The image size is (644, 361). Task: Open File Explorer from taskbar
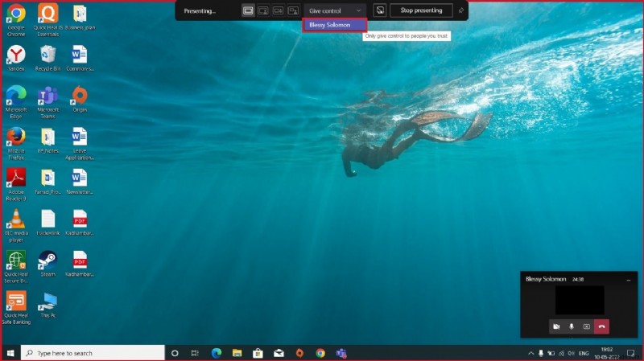pos(237,353)
